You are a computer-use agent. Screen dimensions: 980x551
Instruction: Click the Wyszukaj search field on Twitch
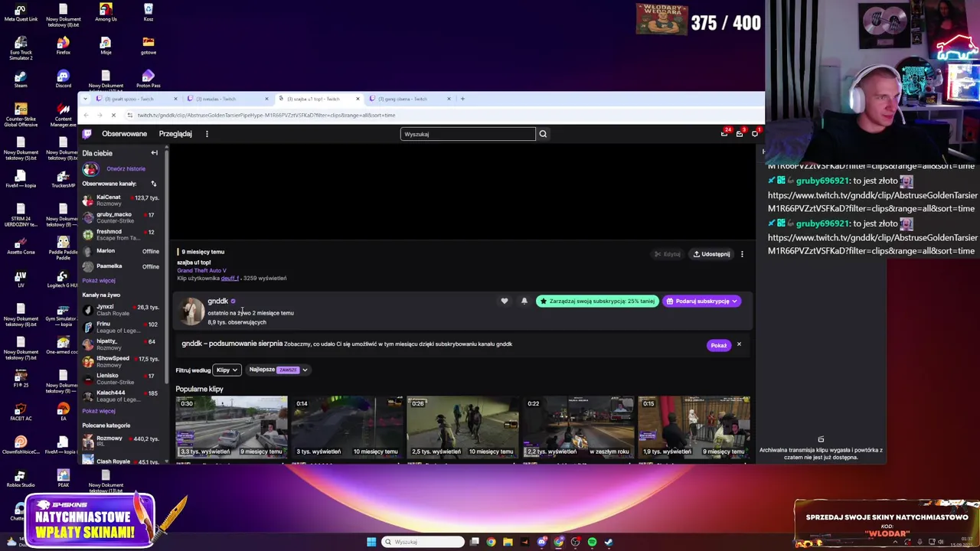coord(468,134)
